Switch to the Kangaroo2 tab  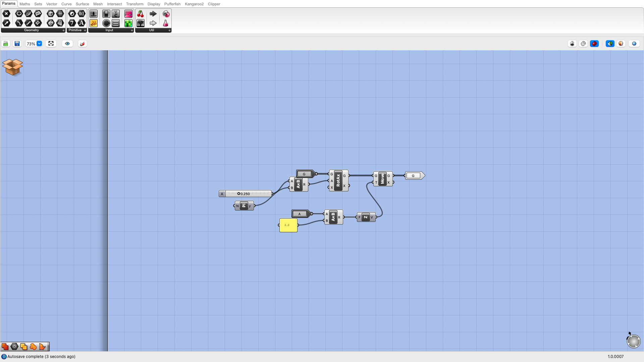coord(194,4)
